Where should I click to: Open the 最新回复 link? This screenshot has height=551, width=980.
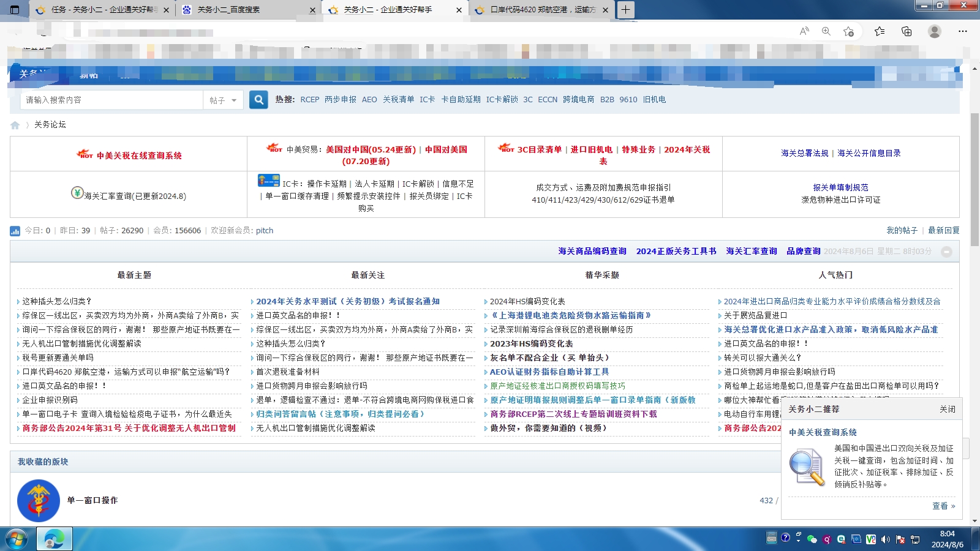[944, 231]
